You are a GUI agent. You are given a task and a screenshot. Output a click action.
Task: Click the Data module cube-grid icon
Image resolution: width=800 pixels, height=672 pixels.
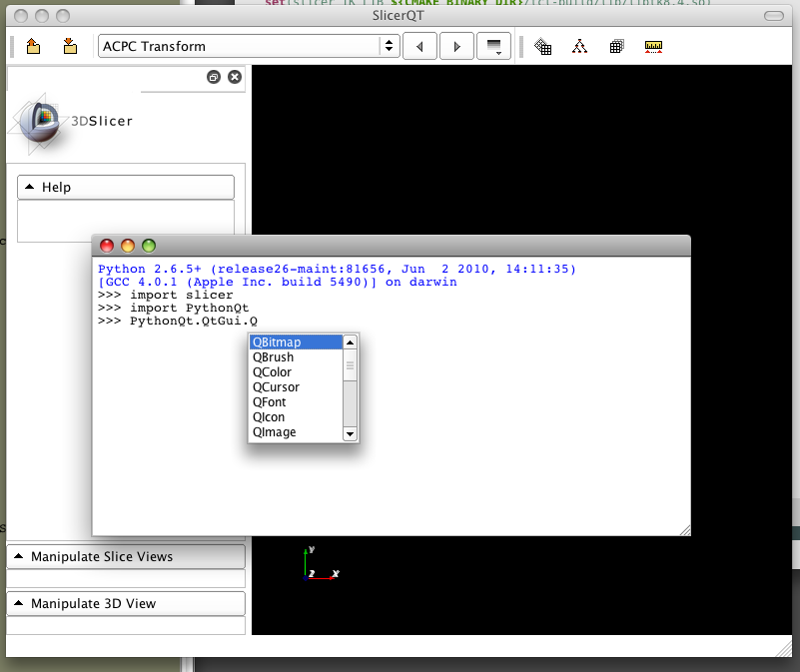[x=543, y=46]
